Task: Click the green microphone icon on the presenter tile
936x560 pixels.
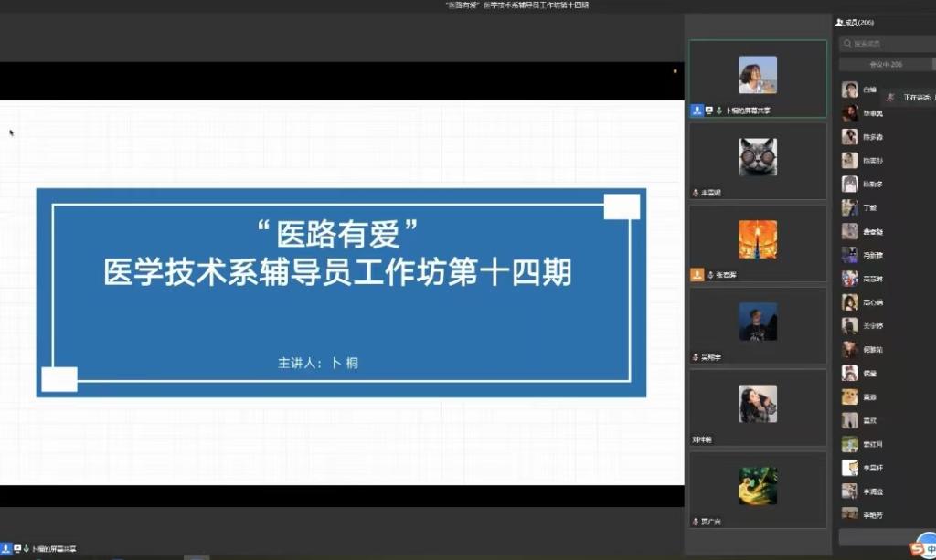Action: coord(718,111)
